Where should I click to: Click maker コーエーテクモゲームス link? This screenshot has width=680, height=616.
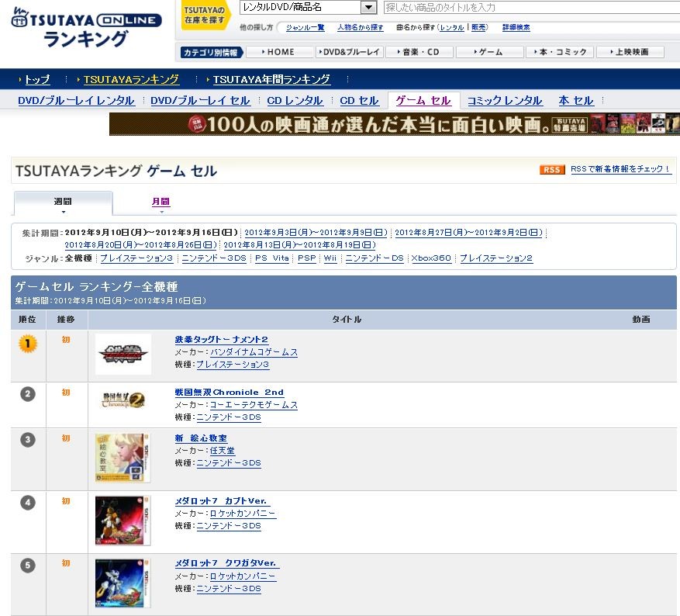(254, 405)
